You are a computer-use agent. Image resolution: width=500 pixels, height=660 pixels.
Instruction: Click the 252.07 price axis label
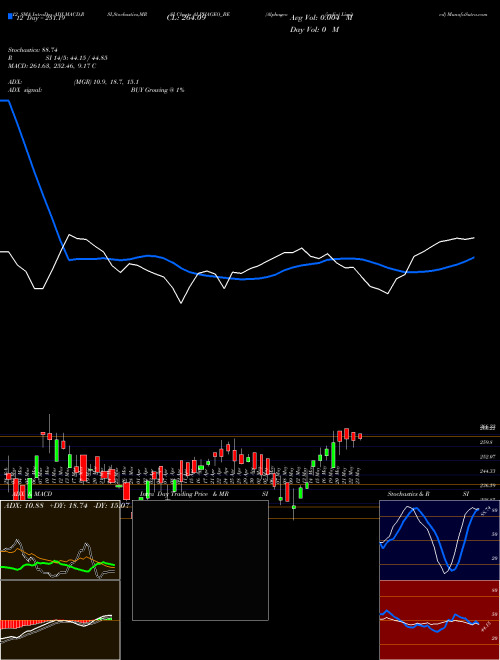tap(488, 457)
